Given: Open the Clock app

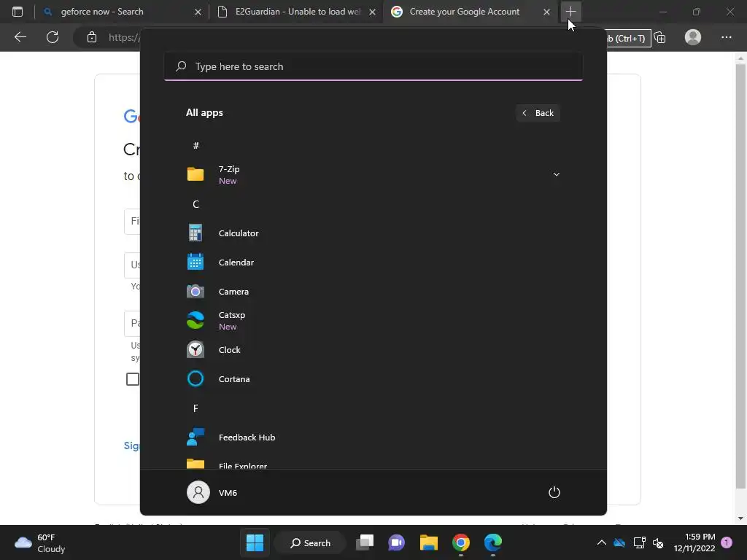Looking at the screenshot, I should [x=373, y=350].
